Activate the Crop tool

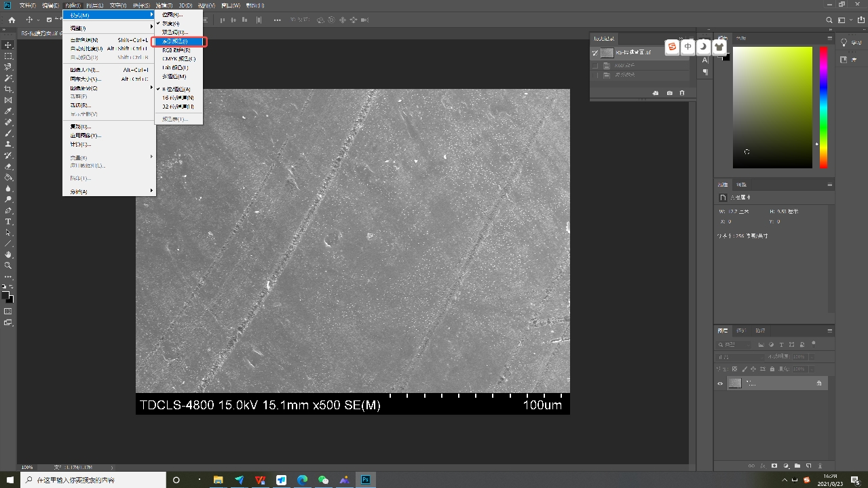click(8, 89)
